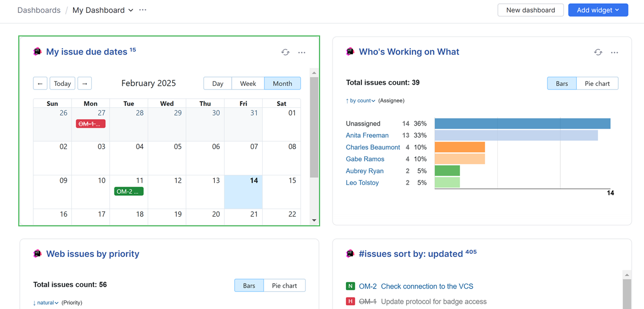The width and height of the screenshot is (644, 309).
Task: Open the natural sort dropdown in Web issues widget
Action: pyautogui.click(x=45, y=302)
